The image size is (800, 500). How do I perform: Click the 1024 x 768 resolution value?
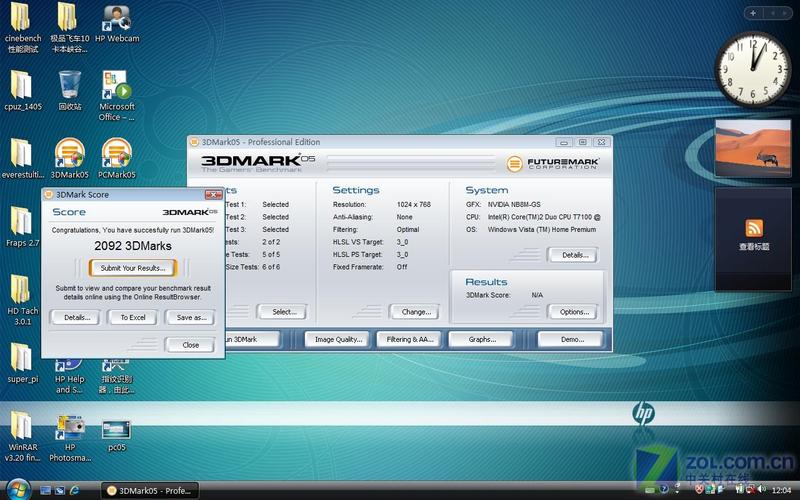click(x=414, y=204)
